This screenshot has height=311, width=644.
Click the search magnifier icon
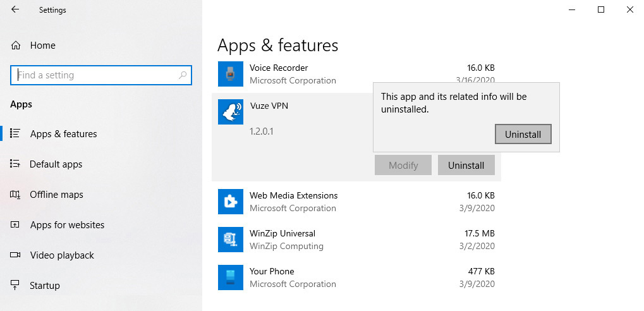pos(183,75)
